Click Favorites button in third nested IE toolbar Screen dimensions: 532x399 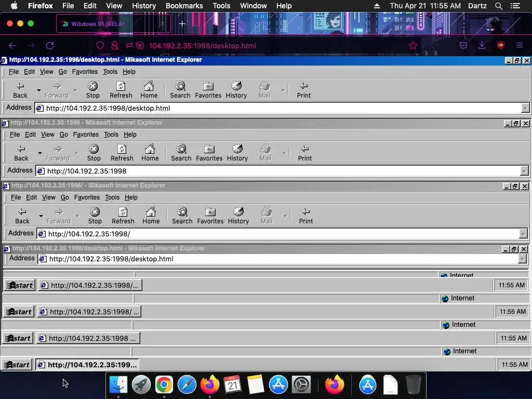(x=210, y=216)
